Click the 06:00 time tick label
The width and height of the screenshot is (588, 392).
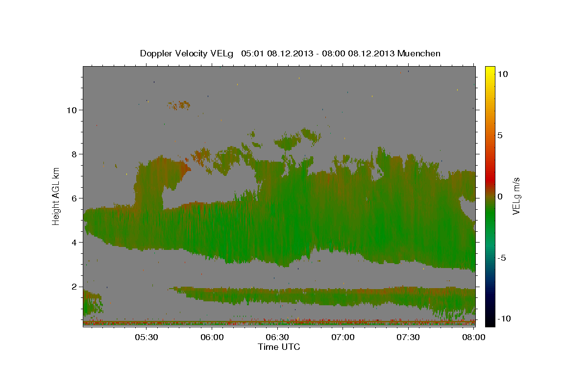[x=212, y=338]
